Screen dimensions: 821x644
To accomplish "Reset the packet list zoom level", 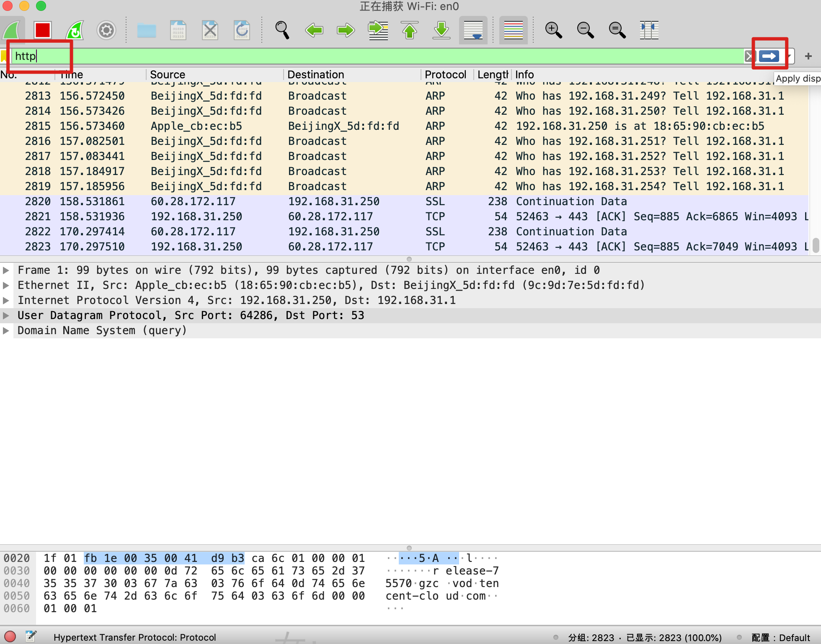I will coord(617,30).
